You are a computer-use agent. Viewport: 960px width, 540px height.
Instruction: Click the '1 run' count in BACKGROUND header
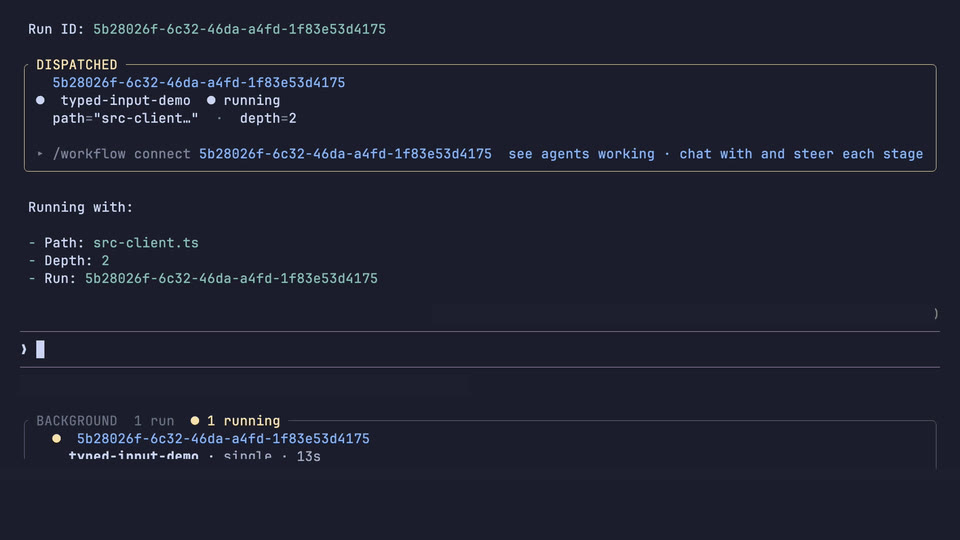[154, 421]
